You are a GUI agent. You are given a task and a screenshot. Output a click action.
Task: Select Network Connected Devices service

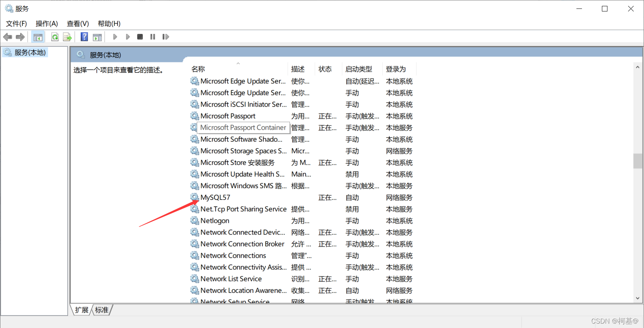[x=243, y=232]
